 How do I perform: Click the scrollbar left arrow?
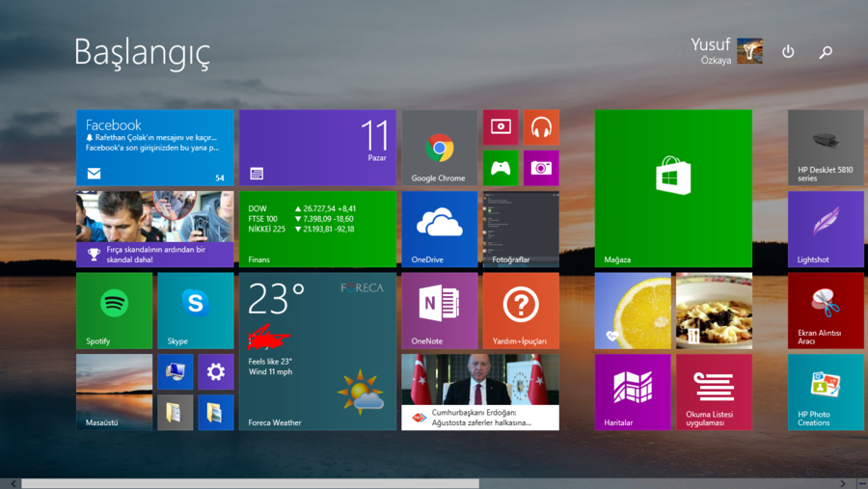coord(13,483)
